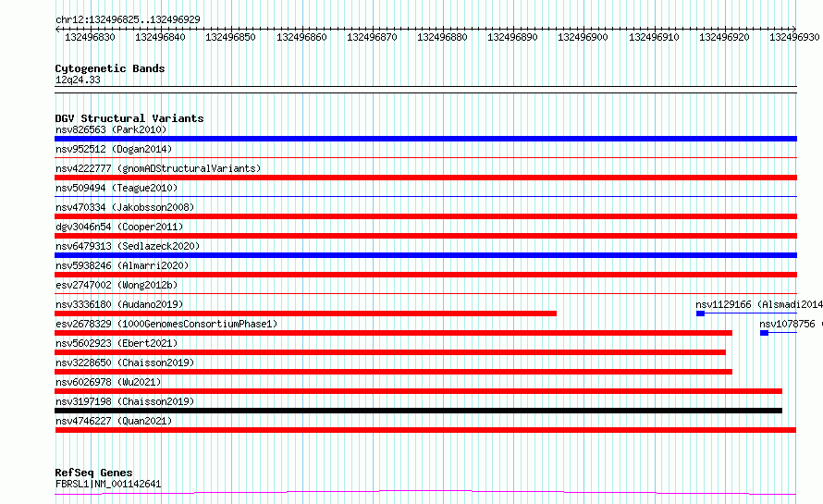The height and width of the screenshot is (504, 823).
Task: Click the nsv1078756 small blue block
Action: pos(764,333)
